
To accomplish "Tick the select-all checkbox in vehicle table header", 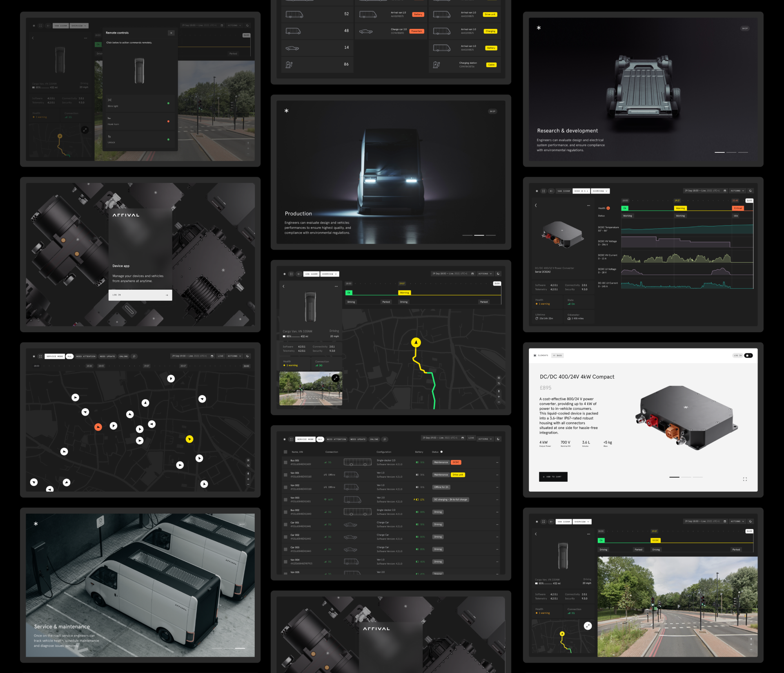I will [x=285, y=452].
